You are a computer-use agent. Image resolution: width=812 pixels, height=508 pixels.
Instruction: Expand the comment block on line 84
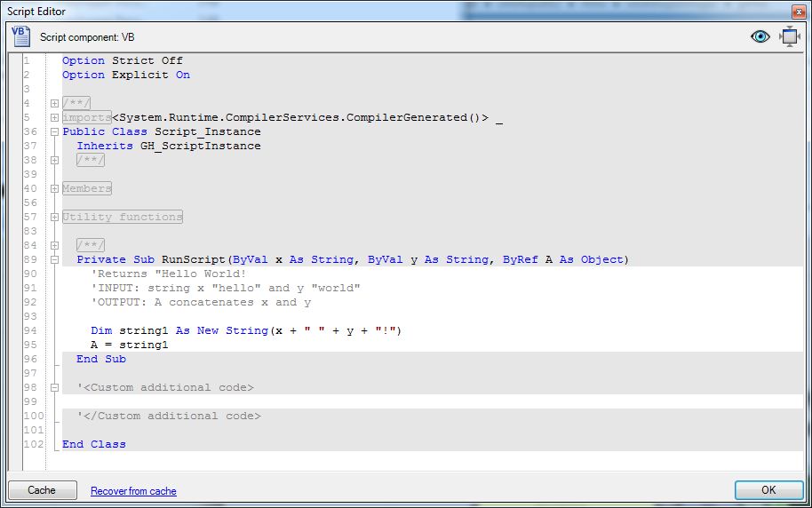click(54, 245)
